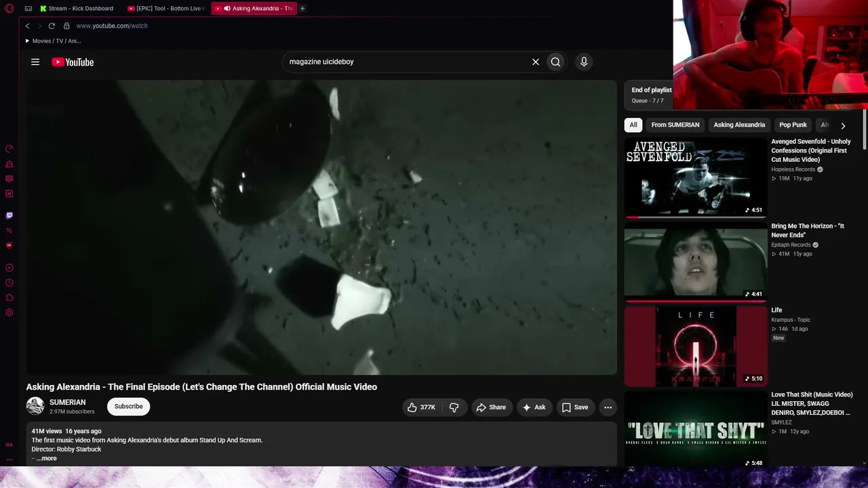Visit Epitaph Records channel

coord(791,245)
